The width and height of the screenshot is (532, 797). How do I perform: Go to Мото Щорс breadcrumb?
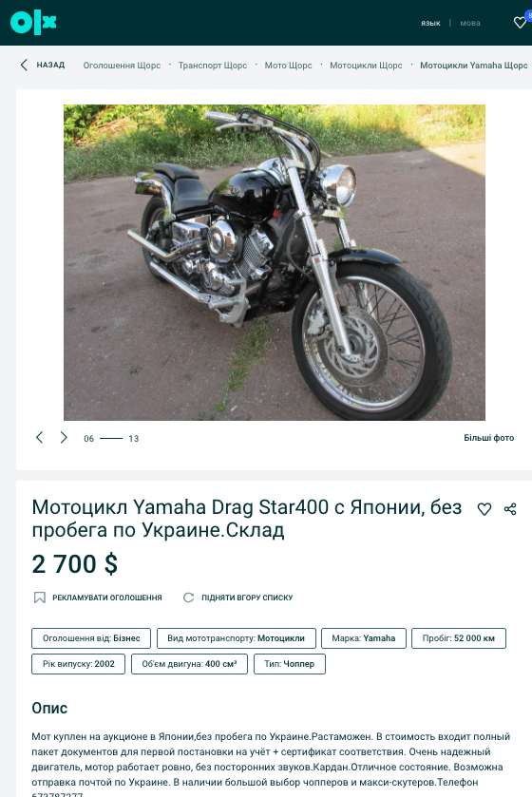pos(288,65)
